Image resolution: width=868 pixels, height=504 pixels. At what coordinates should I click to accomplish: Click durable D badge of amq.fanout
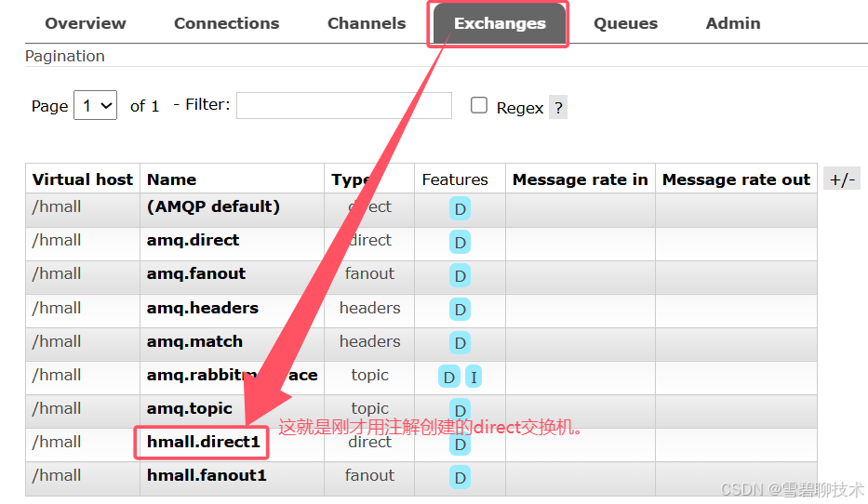[460, 275]
